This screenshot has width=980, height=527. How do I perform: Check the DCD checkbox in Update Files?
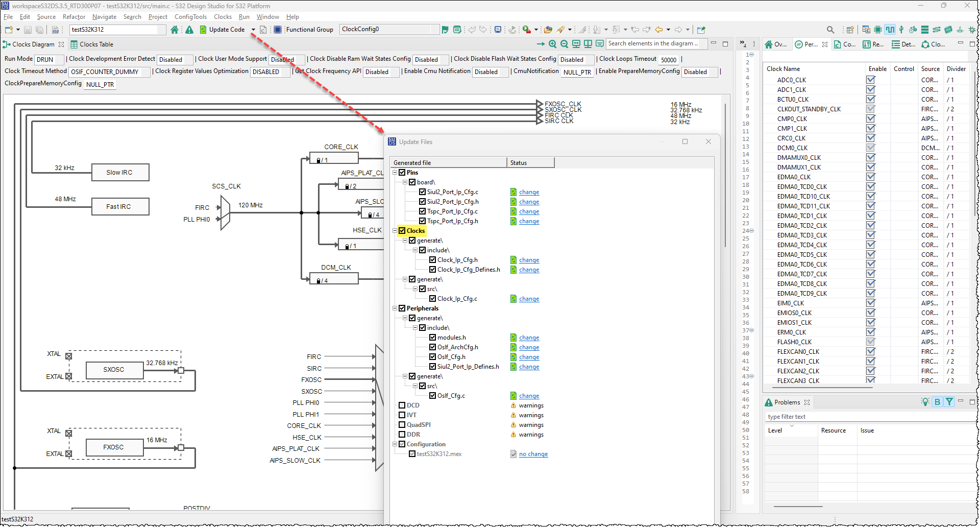click(402, 405)
